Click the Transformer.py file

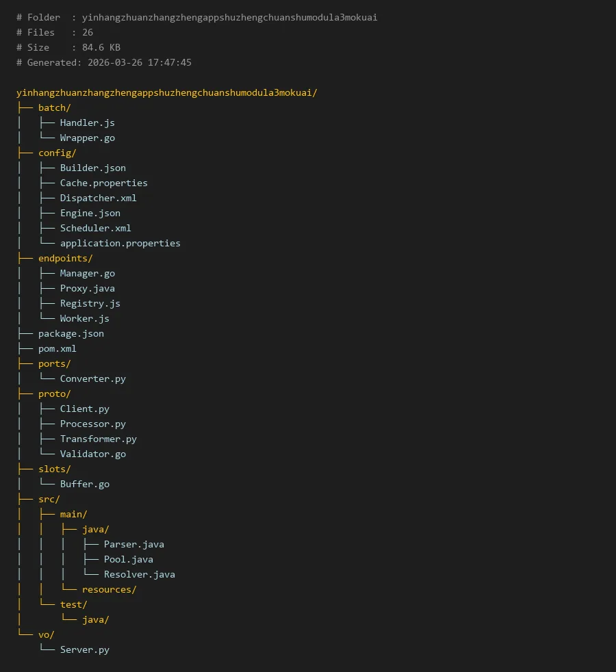click(x=98, y=439)
